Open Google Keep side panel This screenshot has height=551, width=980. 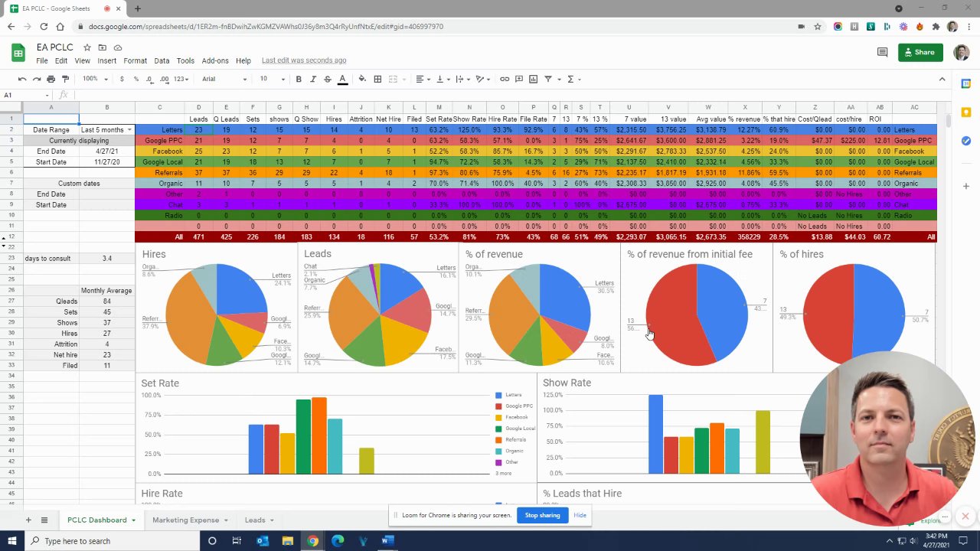point(966,112)
